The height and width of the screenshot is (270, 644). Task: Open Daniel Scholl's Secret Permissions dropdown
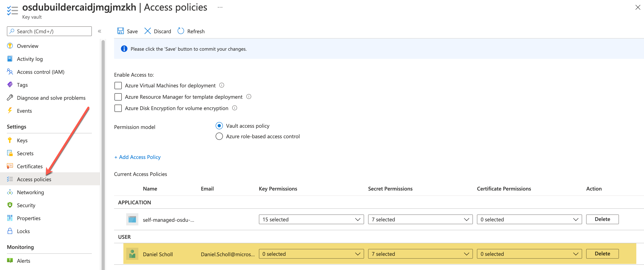(x=420, y=254)
